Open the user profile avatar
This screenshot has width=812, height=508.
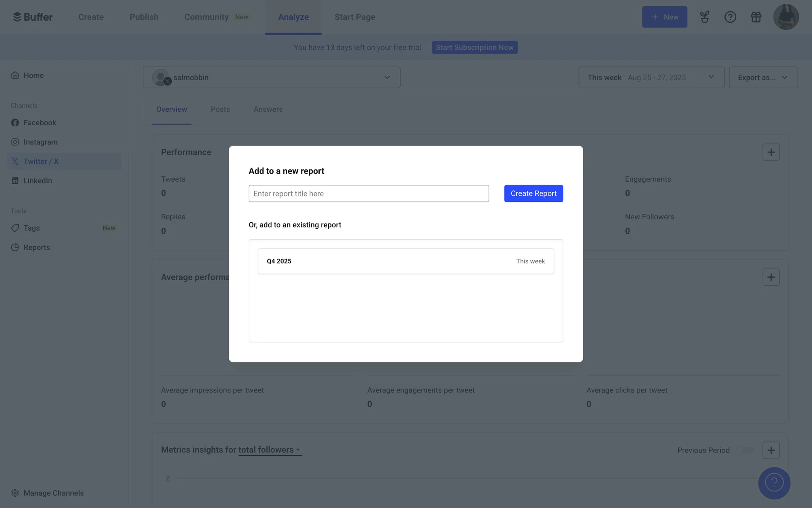[786, 17]
